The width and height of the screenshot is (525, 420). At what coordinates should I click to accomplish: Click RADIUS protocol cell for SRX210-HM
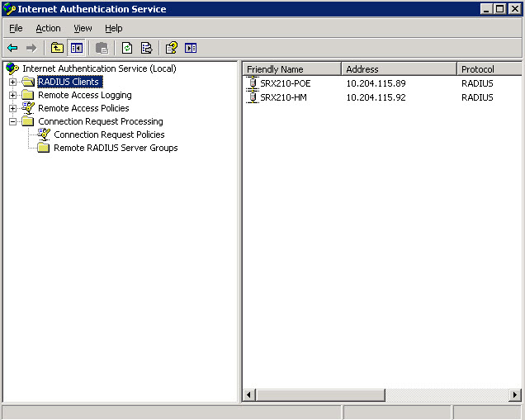click(477, 97)
